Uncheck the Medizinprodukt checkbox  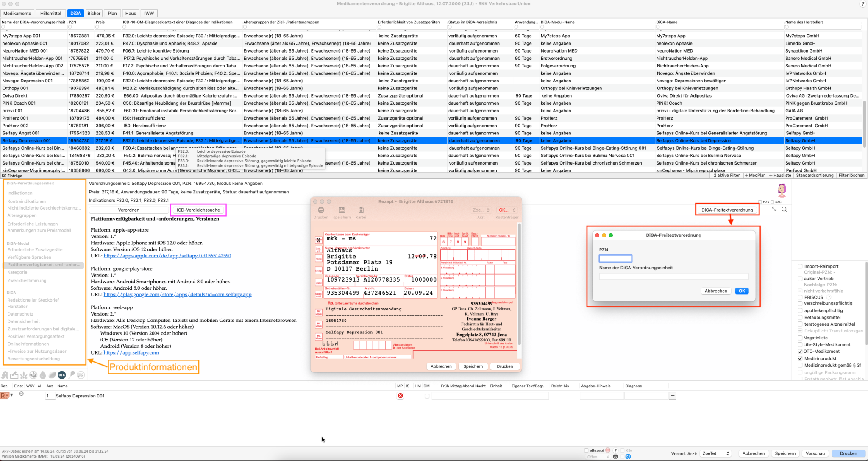tap(800, 358)
